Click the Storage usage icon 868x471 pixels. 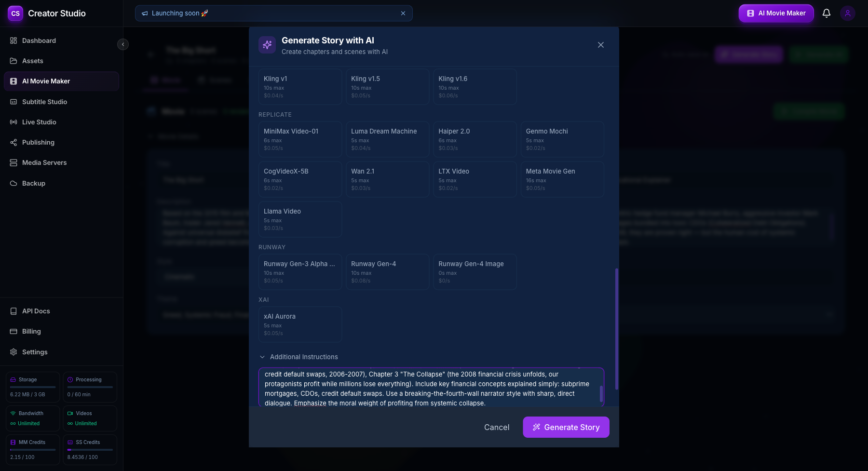tap(13, 379)
